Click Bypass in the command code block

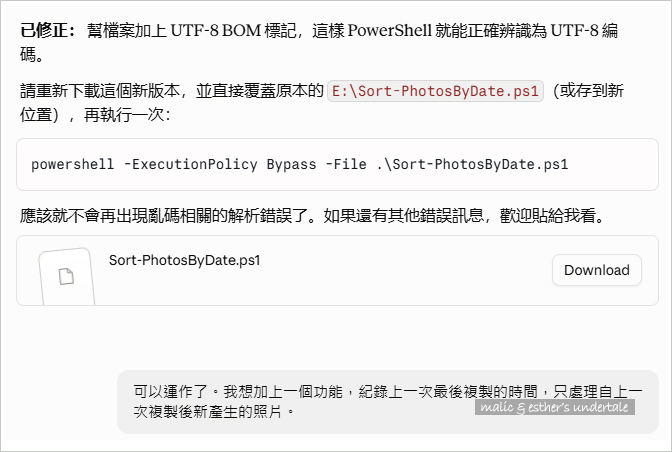click(291, 165)
